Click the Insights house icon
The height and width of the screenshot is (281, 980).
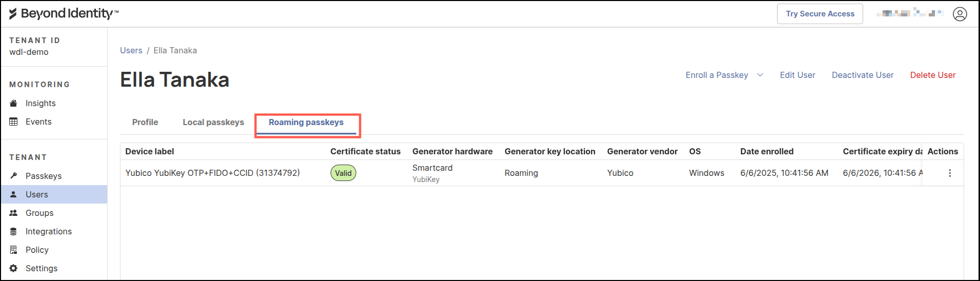[x=13, y=103]
